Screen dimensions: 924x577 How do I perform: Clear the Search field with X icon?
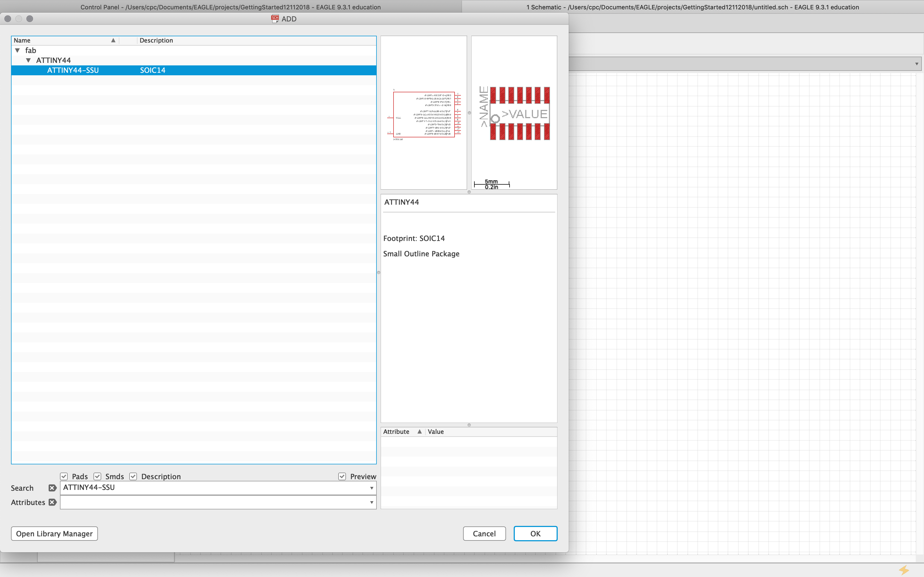pyautogui.click(x=52, y=488)
